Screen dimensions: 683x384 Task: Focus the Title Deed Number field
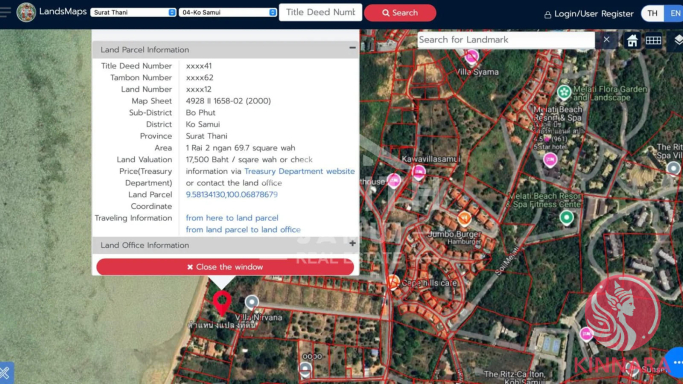[320, 12]
